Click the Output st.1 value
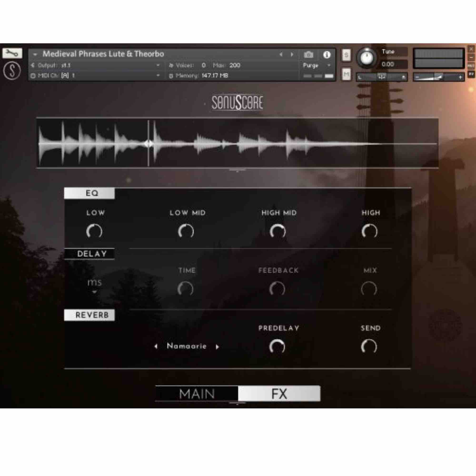 click(66, 65)
